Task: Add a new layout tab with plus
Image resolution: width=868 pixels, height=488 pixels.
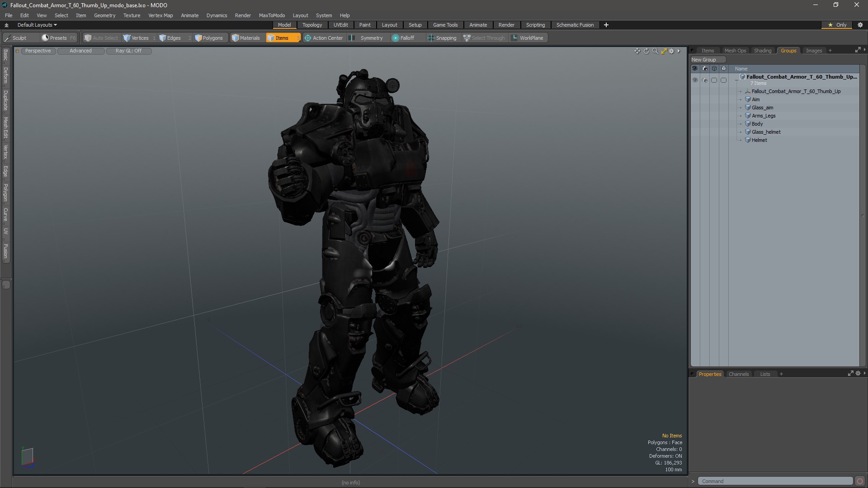Action: click(x=606, y=25)
